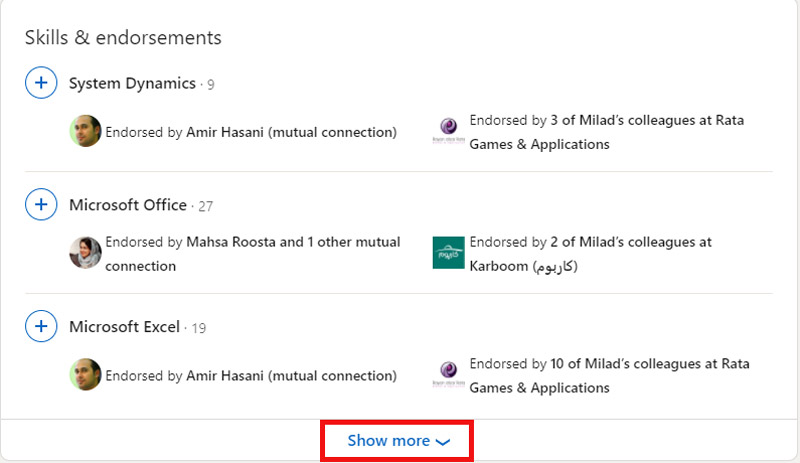Click Mahsa Roosta's profile photo
Screen dimensions: 800x463
coord(85,253)
